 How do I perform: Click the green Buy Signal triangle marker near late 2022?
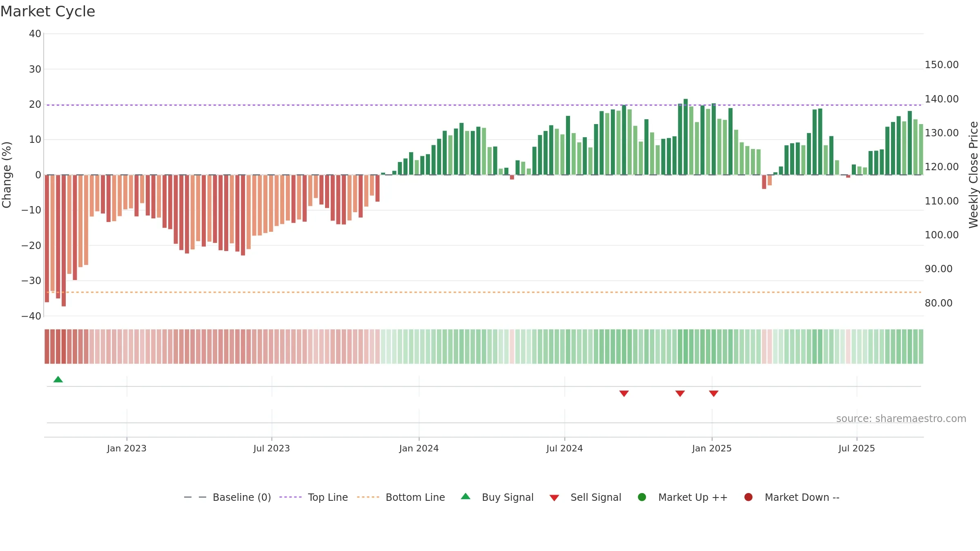pos(58,380)
